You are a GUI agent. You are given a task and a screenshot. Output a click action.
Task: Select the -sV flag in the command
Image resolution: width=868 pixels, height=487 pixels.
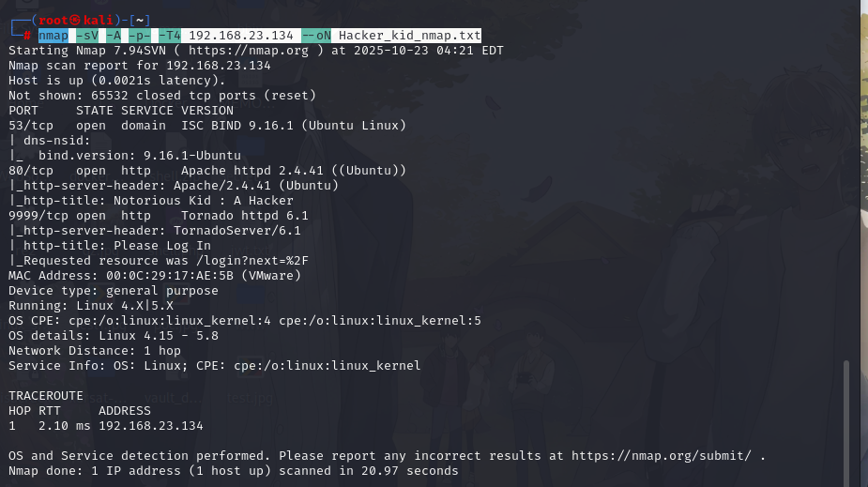click(86, 35)
